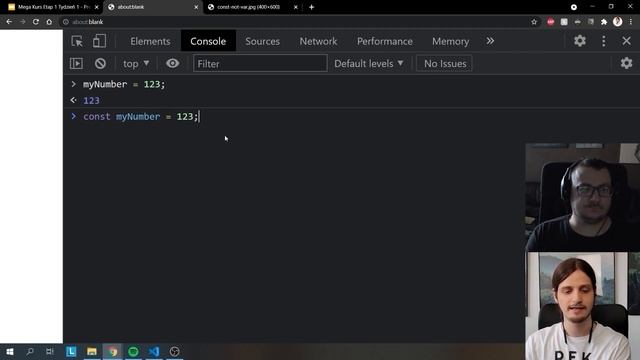Open the Elements tab
The height and width of the screenshot is (360, 640).
[x=150, y=41]
